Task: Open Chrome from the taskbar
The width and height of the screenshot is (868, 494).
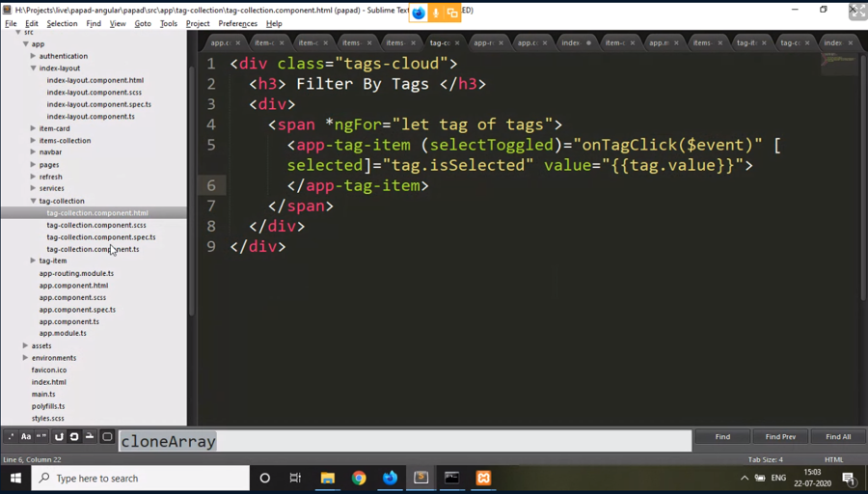Action: click(x=359, y=478)
